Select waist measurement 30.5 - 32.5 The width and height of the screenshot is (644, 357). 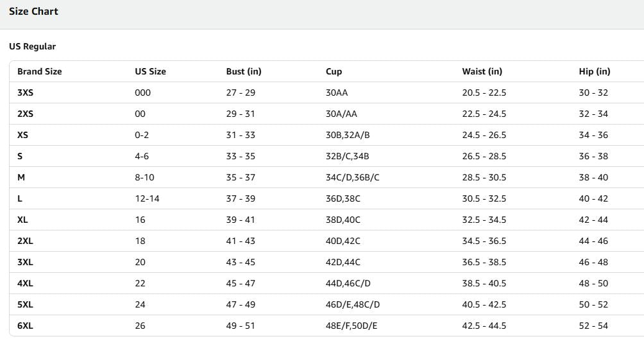(x=484, y=198)
